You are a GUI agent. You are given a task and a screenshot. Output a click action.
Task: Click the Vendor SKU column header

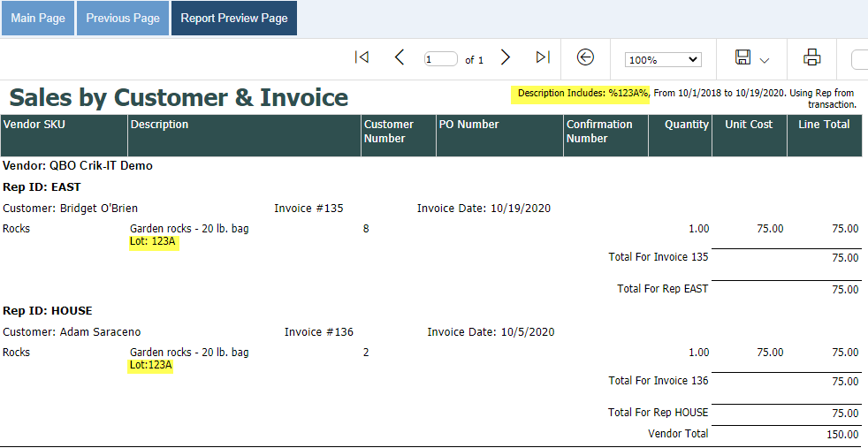pos(34,125)
